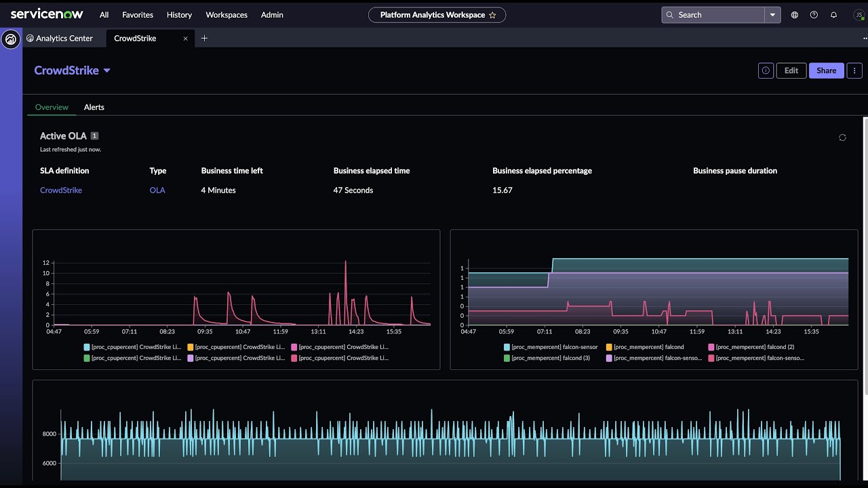
Task: Open the Admin menu
Action: coord(272,15)
